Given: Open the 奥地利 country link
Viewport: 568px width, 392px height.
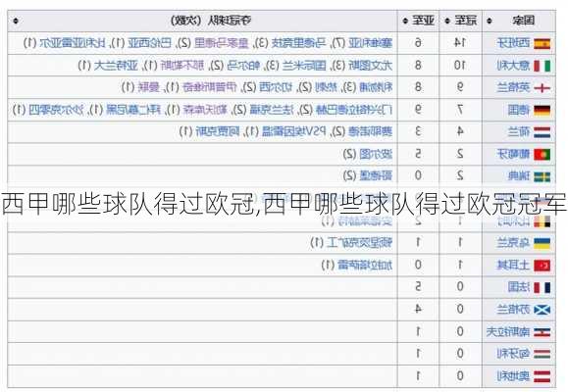Looking at the screenshot, I should point(513,376).
